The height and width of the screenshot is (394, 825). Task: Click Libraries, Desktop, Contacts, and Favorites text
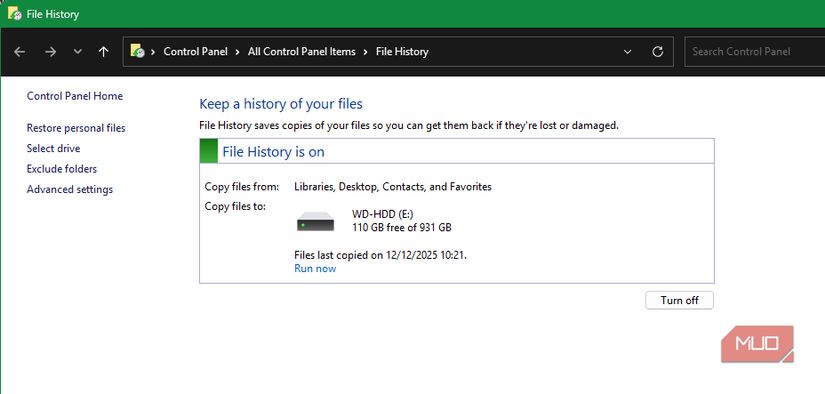tap(393, 187)
